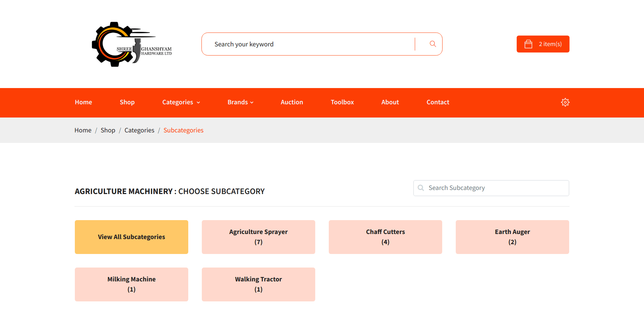Select View All Subcategories
This screenshot has height=319, width=644.
point(131,237)
